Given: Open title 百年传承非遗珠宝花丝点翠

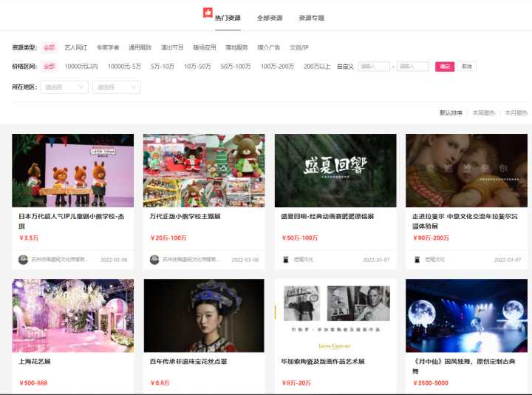Looking at the screenshot, I should (x=188, y=362).
